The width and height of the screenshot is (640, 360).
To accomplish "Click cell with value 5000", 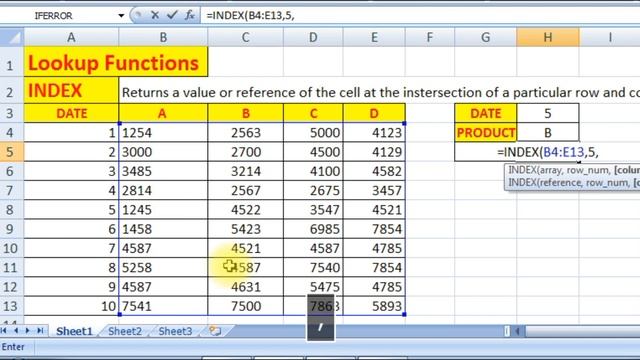I will click(x=313, y=133).
